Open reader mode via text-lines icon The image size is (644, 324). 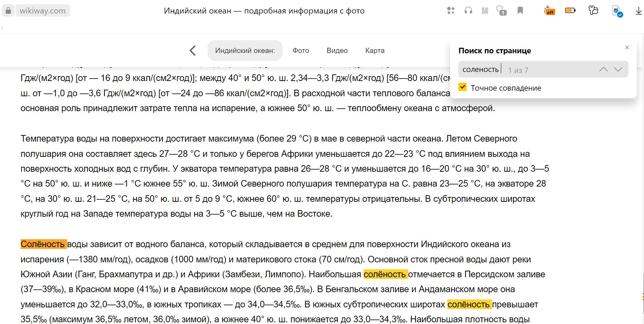tap(485, 11)
